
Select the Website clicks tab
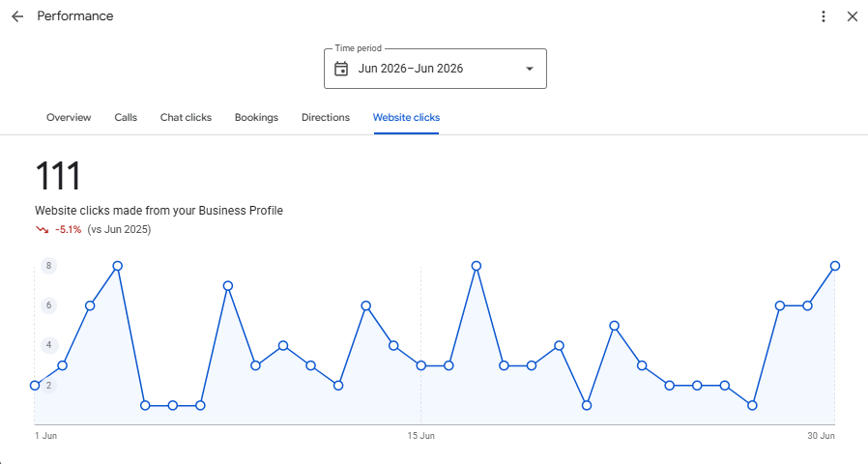tap(406, 117)
